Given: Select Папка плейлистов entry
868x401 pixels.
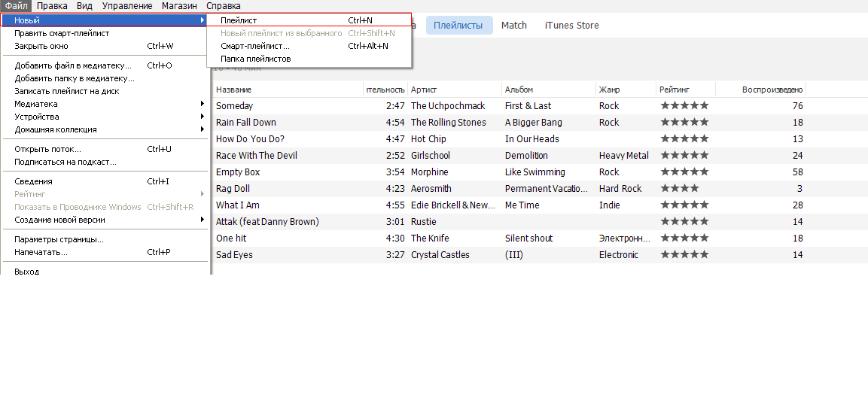Looking at the screenshot, I should click(309, 59).
